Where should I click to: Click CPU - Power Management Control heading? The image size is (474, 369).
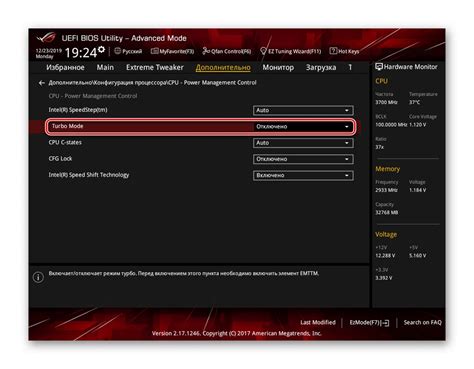point(93,96)
